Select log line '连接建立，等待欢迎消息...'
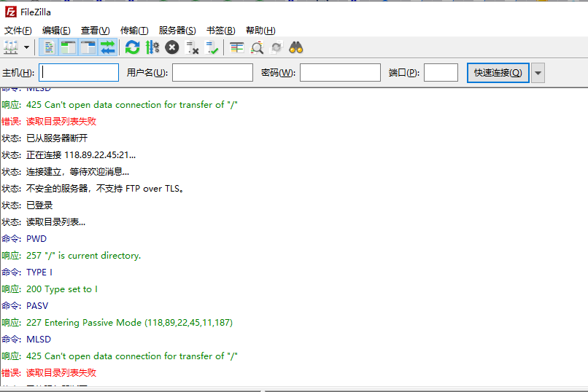This screenshot has height=392, width=588. click(77, 172)
